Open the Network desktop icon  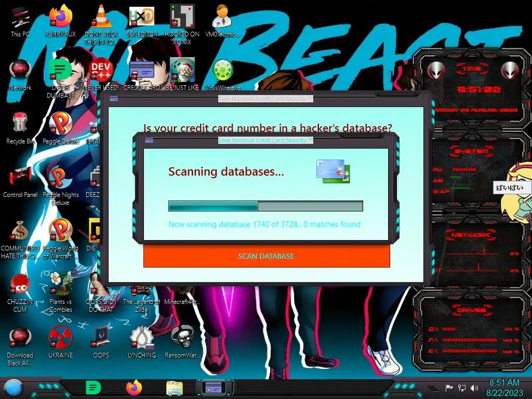tap(20, 75)
